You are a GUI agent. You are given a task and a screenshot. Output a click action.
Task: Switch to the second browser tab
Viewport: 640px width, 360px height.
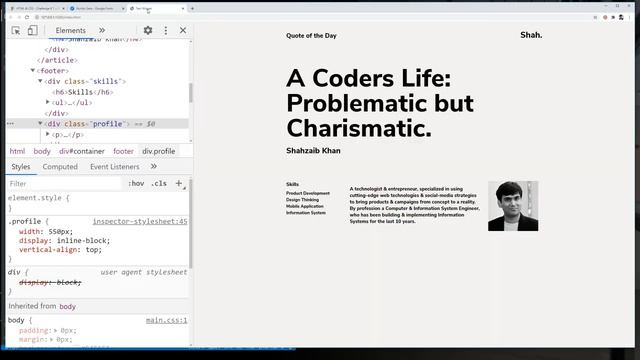[x=97, y=8]
